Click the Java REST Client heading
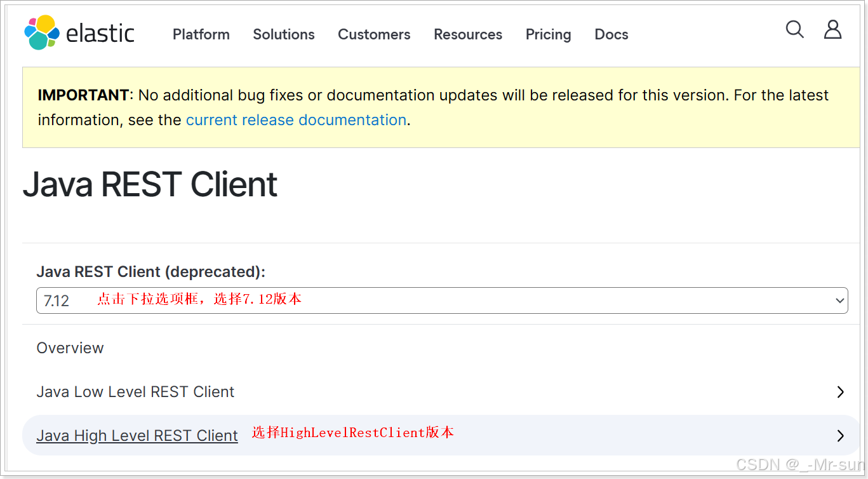This screenshot has width=868, height=479. tap(150, 185)
